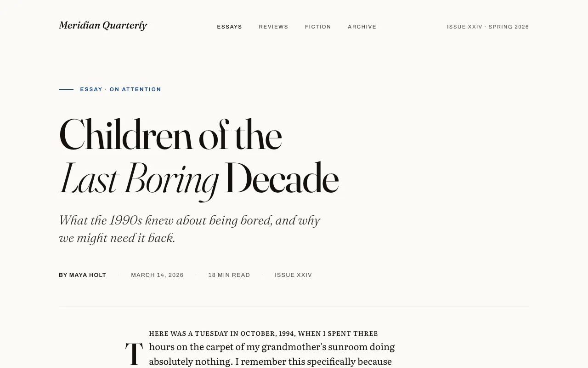Click the headline line "Children of the"

170,135
